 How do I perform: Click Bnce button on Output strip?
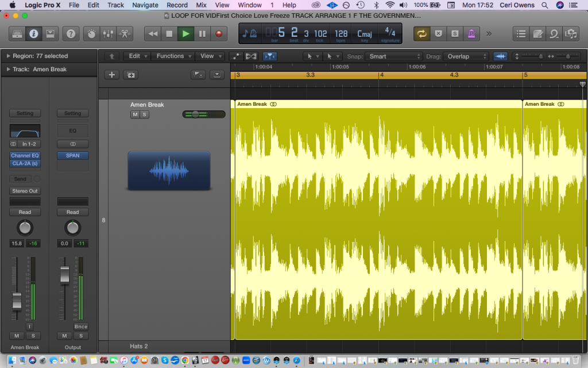81,327
